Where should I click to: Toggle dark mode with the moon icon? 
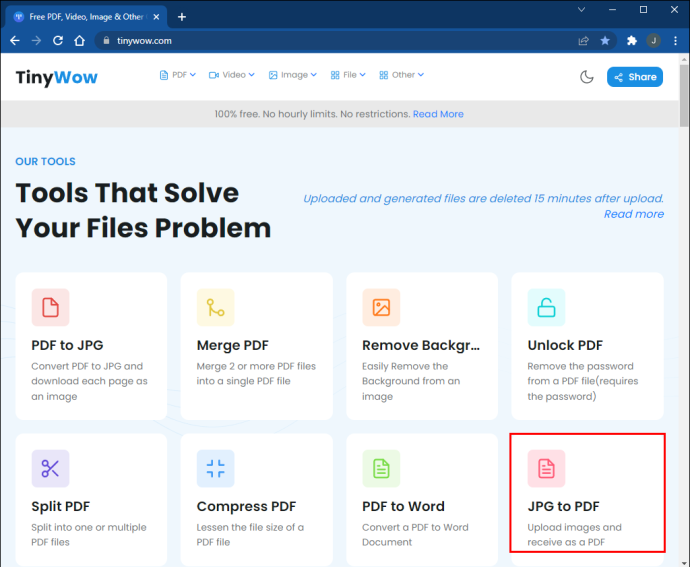click(x=587, y=77)
